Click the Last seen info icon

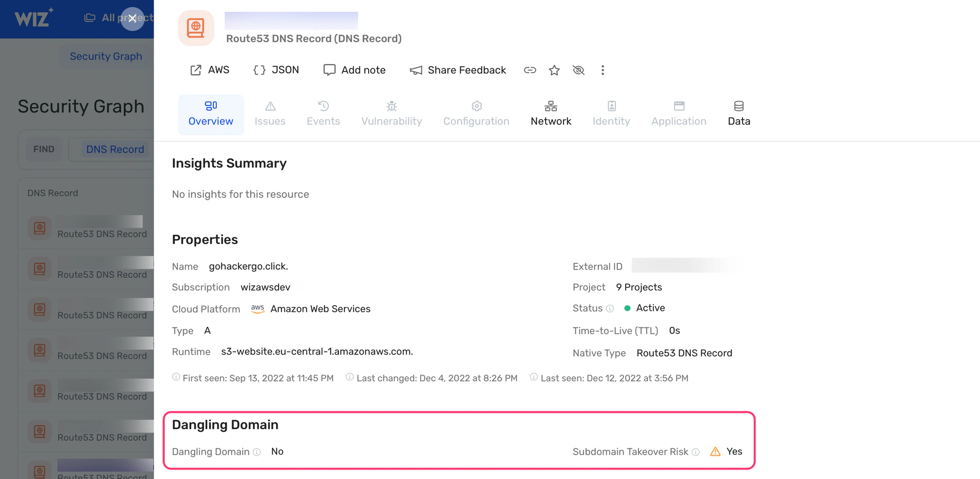click(534, 377)
